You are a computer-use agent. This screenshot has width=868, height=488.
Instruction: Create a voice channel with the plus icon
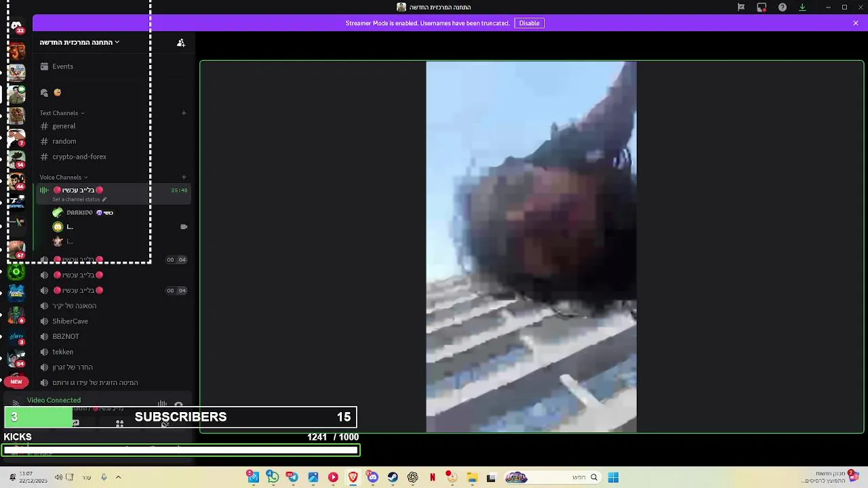[184, 178]
